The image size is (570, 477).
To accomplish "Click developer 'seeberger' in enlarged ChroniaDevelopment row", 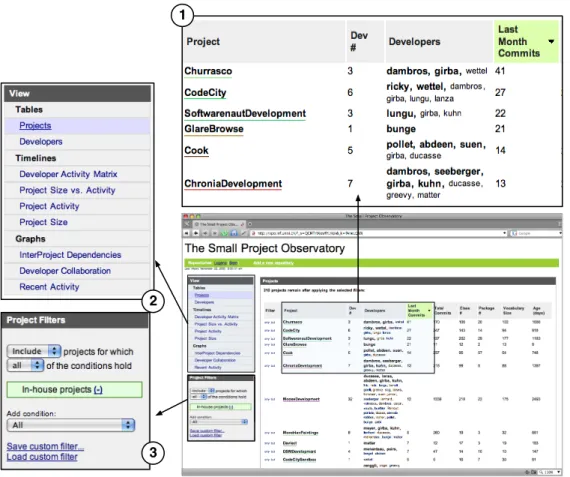I will pos(458,171).
